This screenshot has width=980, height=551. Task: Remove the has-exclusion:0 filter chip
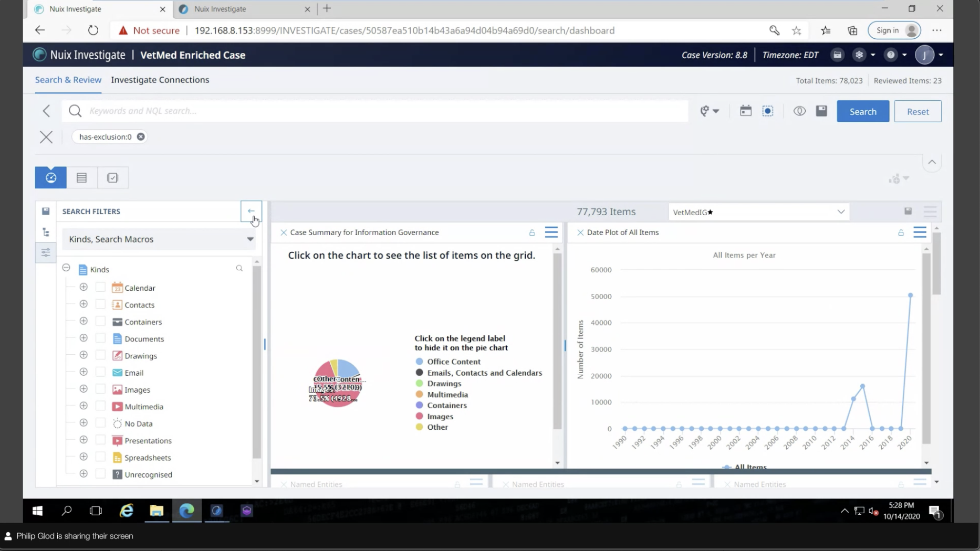point(141,136)
